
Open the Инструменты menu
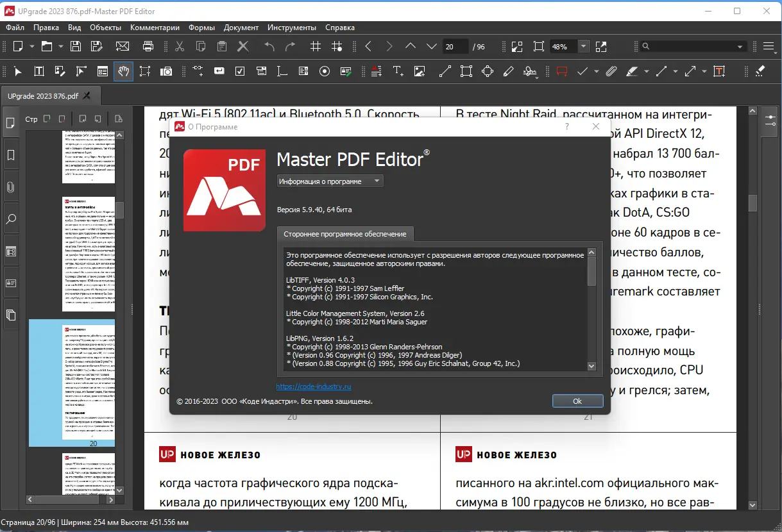click(x=292, y=28)
